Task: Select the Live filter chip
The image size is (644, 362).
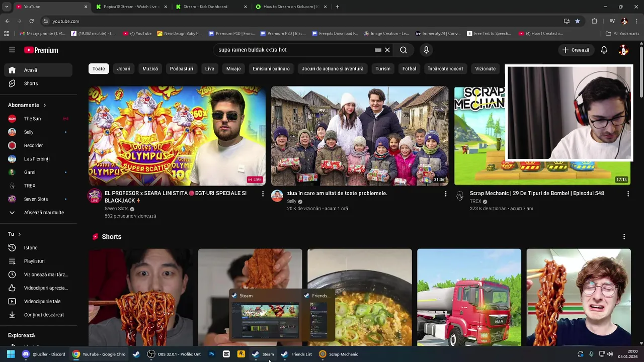Action: click(210, 68)
